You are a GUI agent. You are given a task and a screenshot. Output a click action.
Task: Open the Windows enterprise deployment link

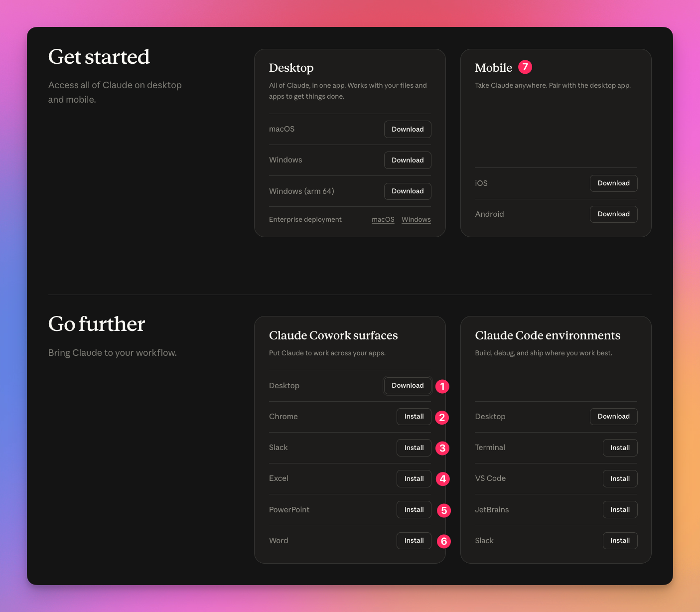(416, 219)
